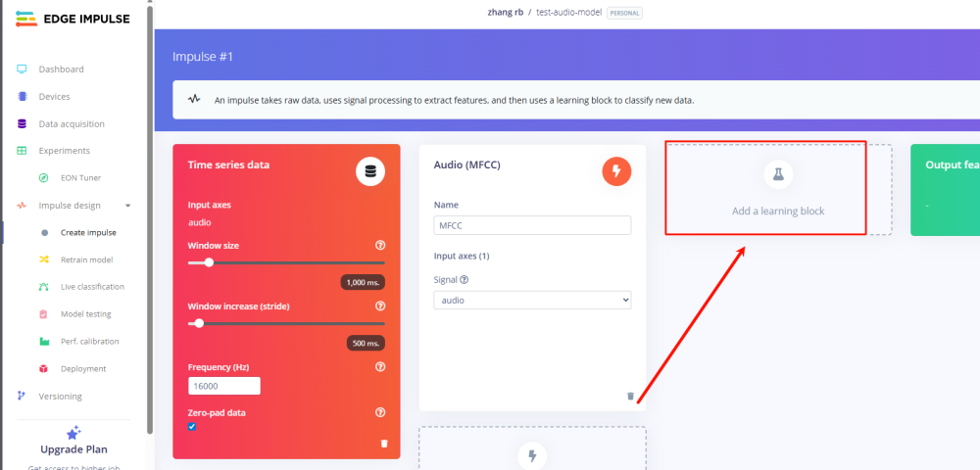
Task: Collapse the Impulse design menu section
Action: point(126,206)
